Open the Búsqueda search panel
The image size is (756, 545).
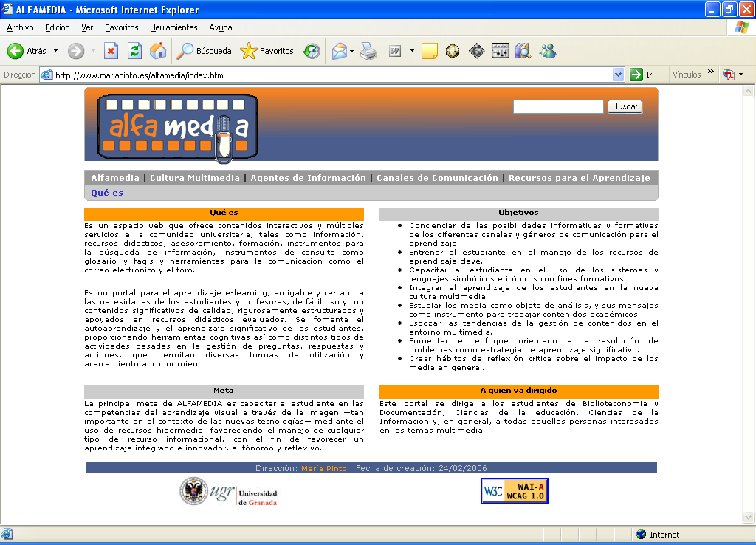204,51
